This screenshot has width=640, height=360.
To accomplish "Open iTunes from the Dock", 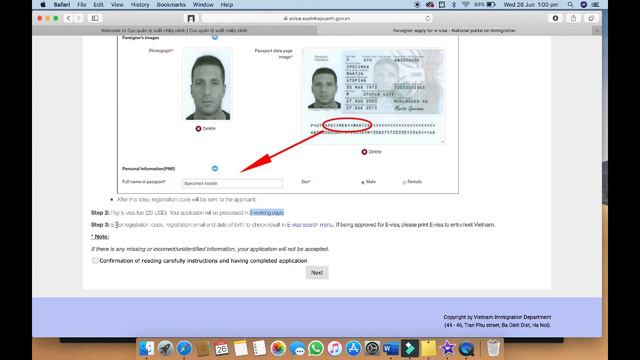I will click(x=334, y=349).
